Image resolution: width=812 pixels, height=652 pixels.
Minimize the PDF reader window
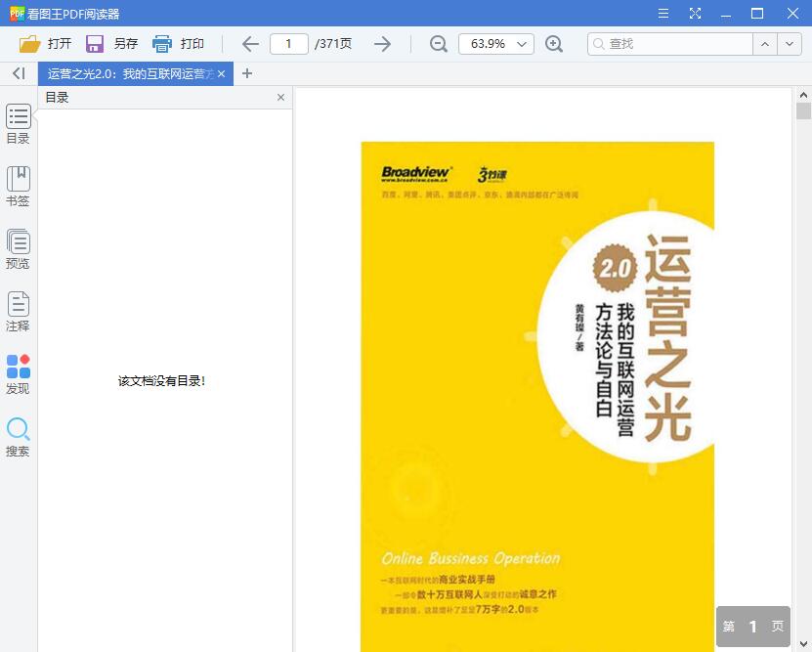tap(726, 14)
